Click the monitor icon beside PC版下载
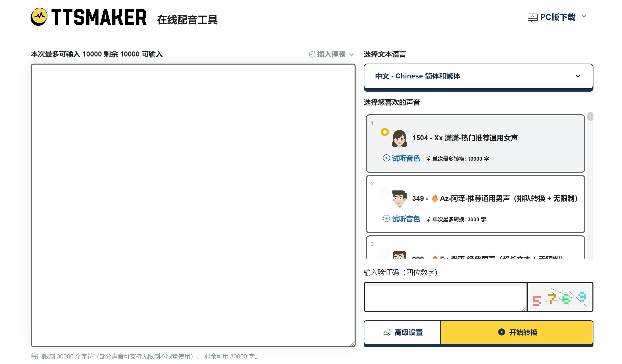The height and width of the screenshot is (364, 622). (x=533, y=17)
